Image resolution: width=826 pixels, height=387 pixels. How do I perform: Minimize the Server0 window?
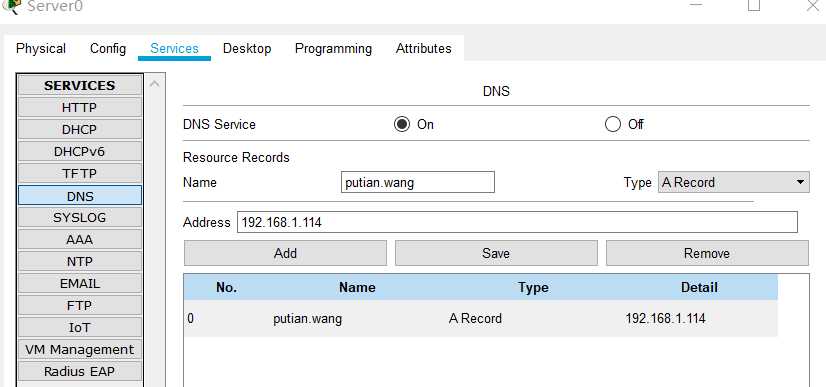coord(696,5)
